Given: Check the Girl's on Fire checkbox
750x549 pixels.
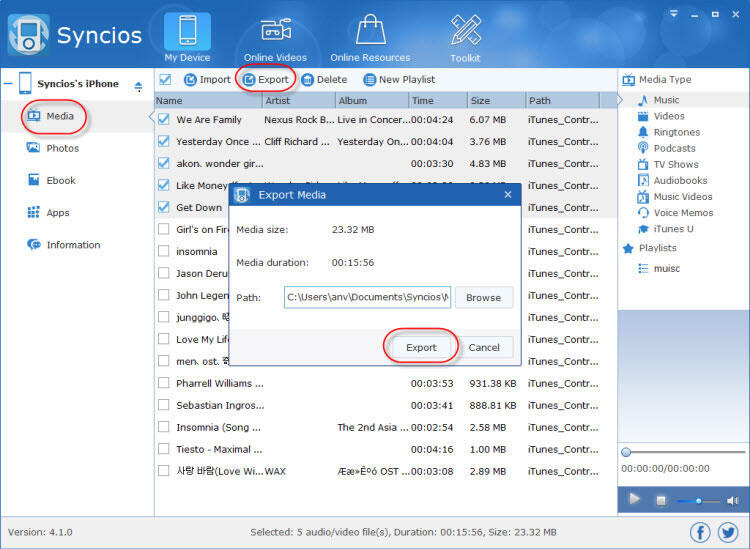Looking at the screenshot, I should pyautogui.click(x=164, y=229).
